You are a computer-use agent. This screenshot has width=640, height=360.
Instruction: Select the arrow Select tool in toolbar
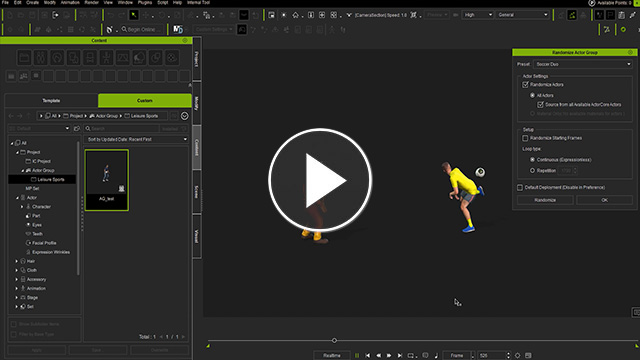click(134, 15)
